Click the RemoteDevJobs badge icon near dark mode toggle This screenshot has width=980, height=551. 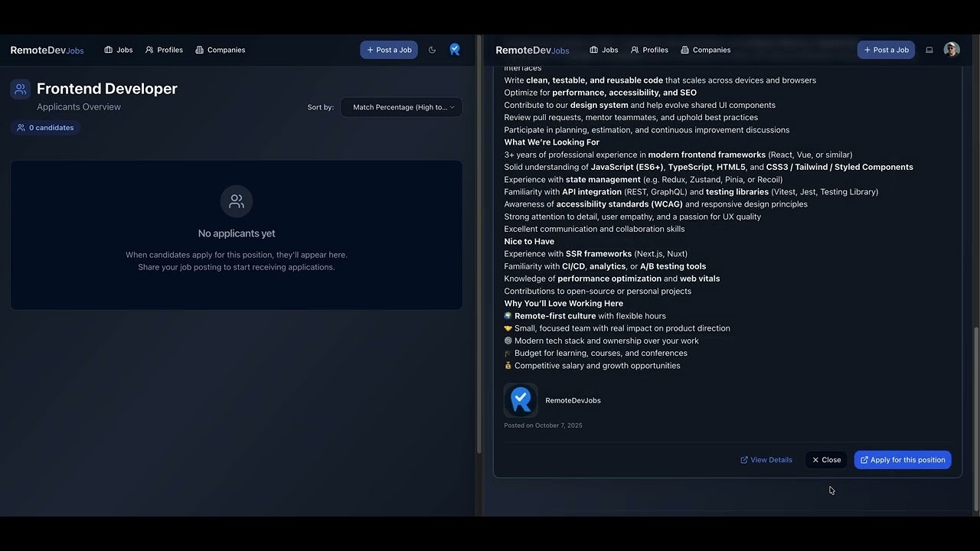pyautogui.click(x=455, y=49)
